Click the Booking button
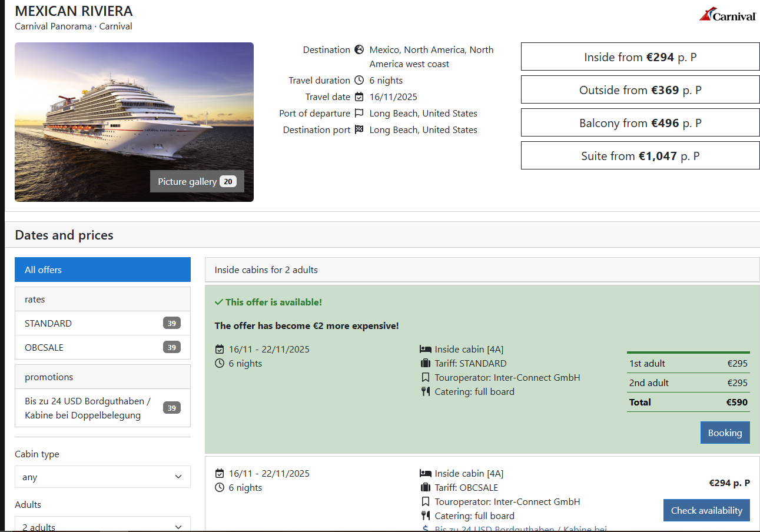Screen dimensions: 760x532 pos(725,433)
